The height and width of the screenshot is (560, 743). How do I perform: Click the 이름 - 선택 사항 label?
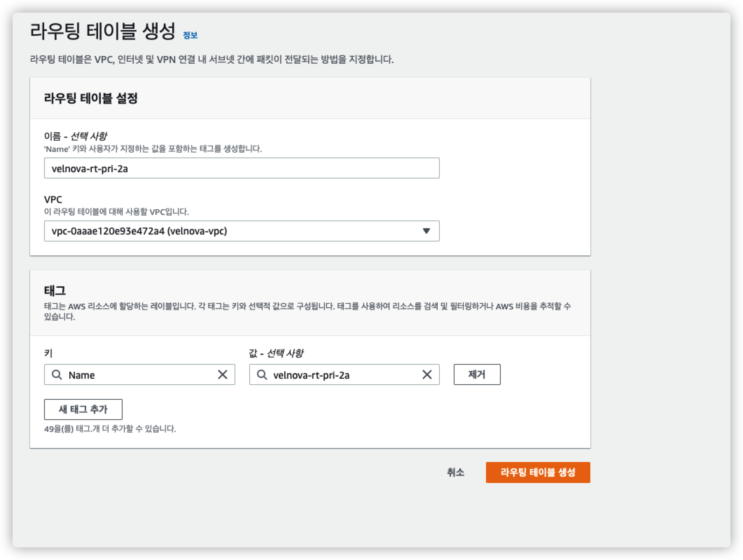(x=75, y=136)
